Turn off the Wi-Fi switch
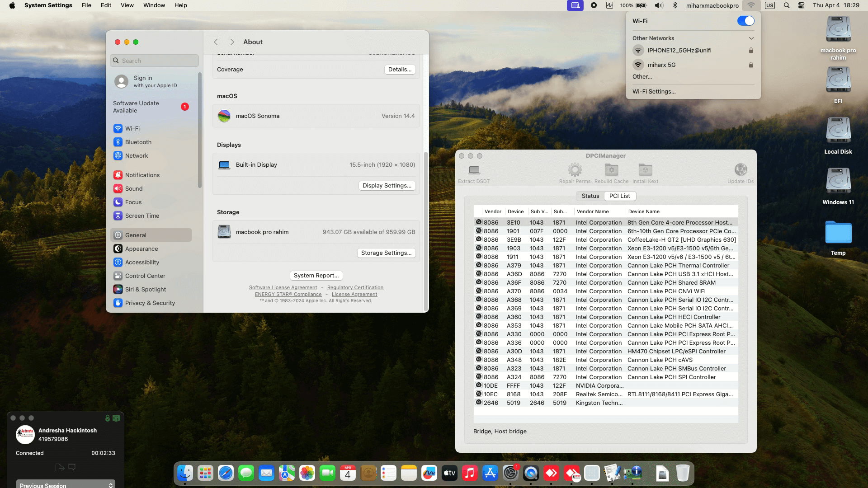Viewport: 868px width, 488px height. coord(745,21)
